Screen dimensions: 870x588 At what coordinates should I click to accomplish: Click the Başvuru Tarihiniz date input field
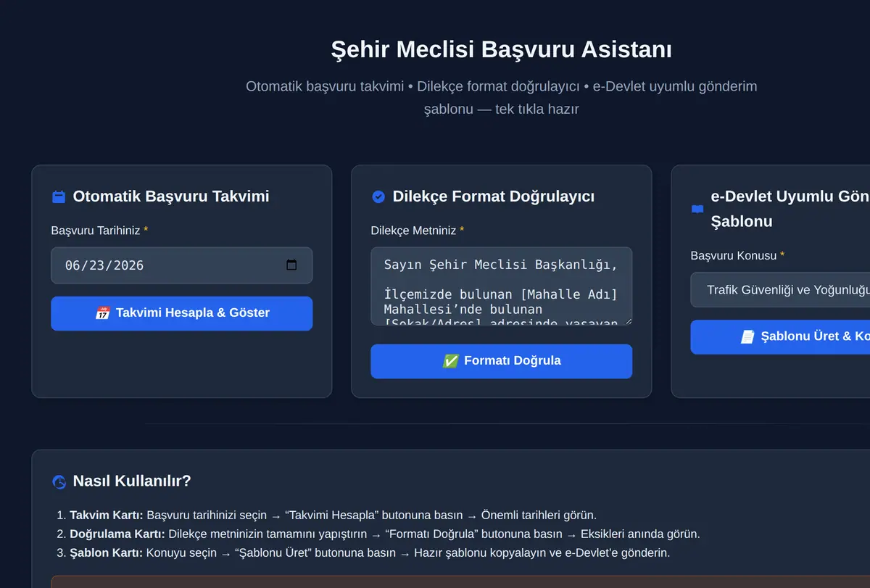[181, 265]
